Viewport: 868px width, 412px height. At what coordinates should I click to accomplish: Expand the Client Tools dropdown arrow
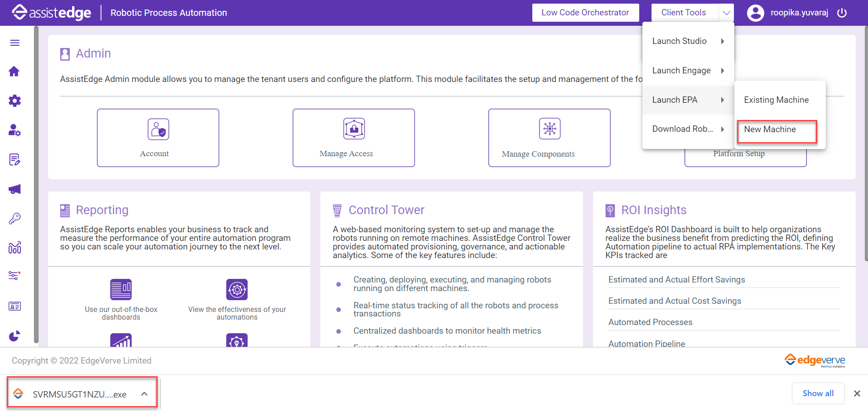pyautogui.click(x=726, y=13)
